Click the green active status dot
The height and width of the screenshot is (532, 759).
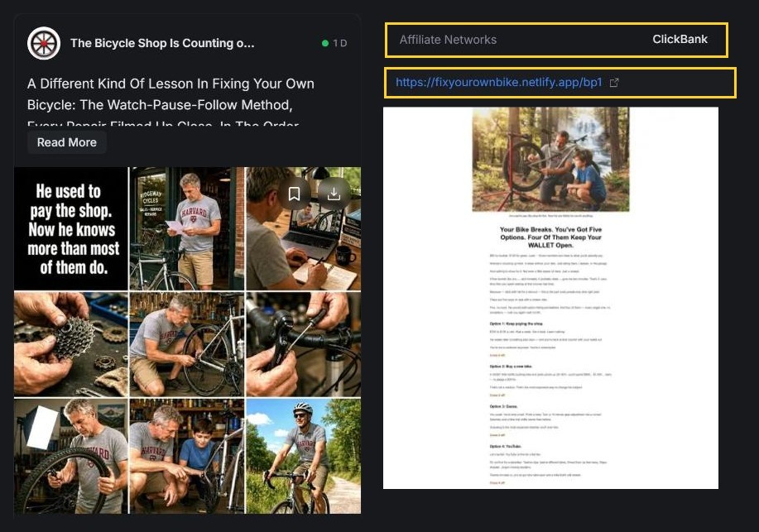tap(325, 43)
